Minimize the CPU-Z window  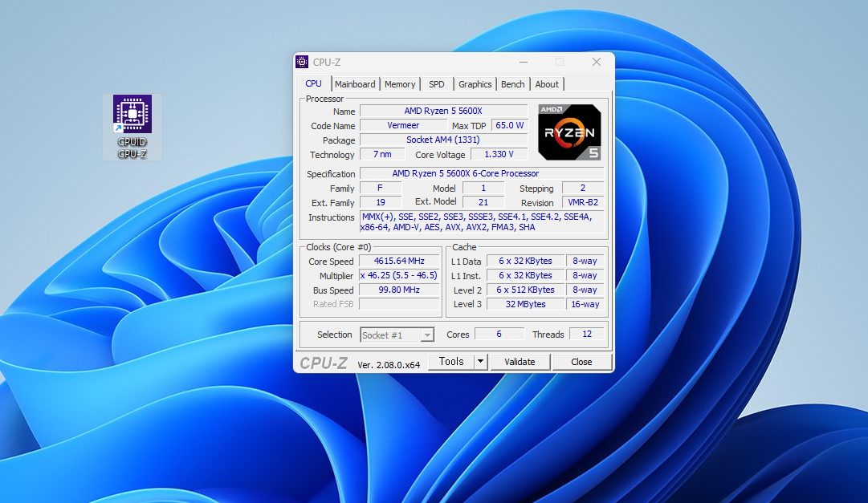(524, 62)
